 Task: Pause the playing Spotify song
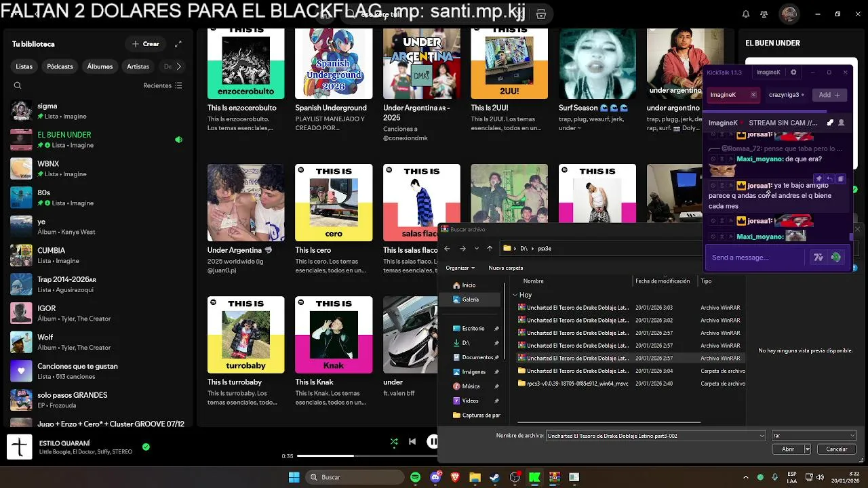pos(432,441)
